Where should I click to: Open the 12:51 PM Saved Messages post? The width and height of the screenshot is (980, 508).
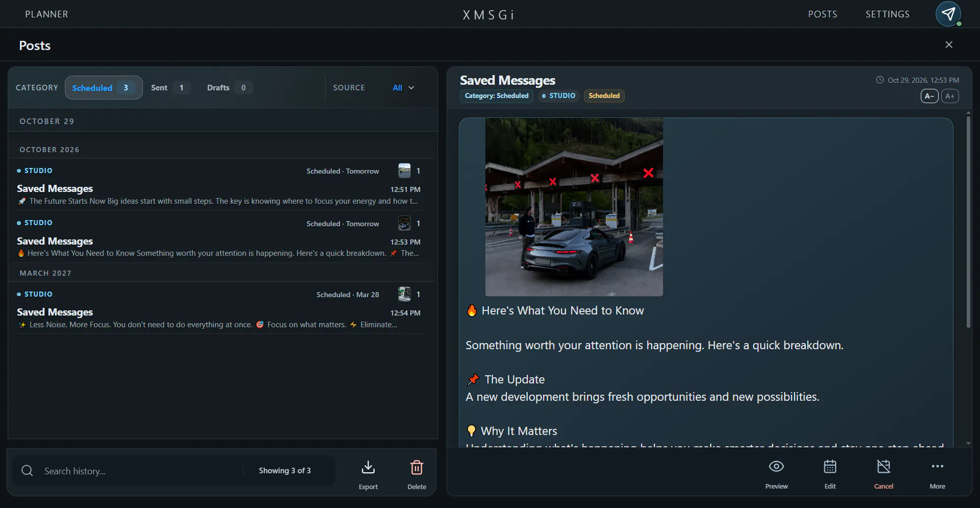220,184
